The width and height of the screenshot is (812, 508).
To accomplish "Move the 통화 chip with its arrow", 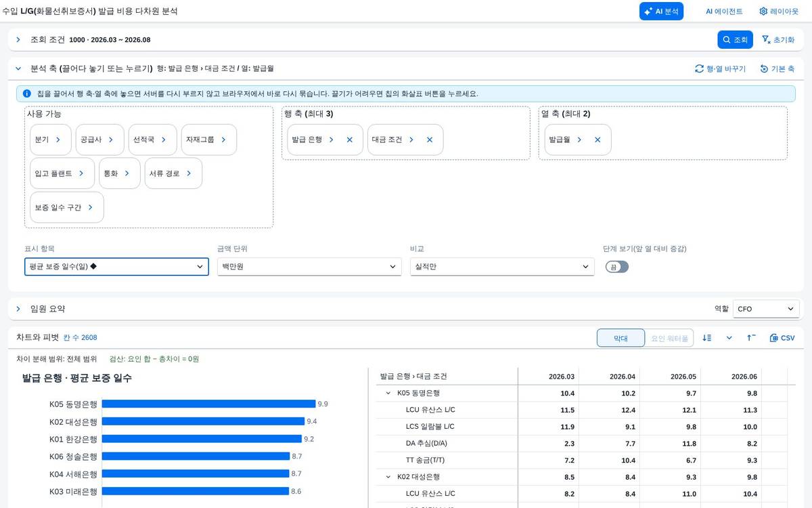I will click(127, 173).
